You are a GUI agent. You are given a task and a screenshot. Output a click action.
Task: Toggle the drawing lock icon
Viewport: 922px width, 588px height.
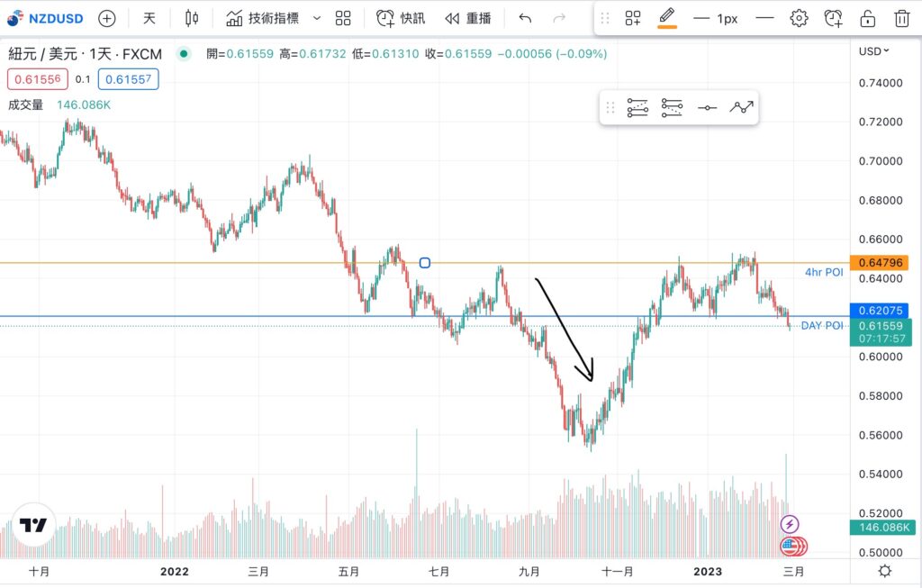tap(867, 18)
